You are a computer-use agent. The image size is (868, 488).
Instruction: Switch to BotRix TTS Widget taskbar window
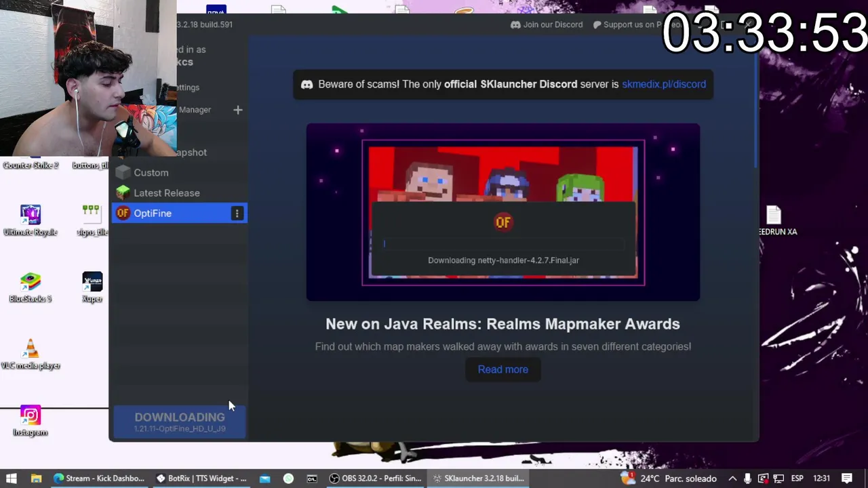[201, 479]
